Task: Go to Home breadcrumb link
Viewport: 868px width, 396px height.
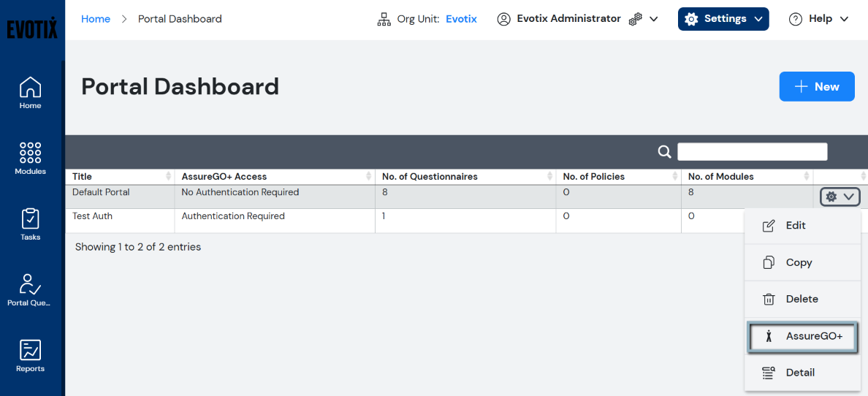Action: (x=96, y=19)
